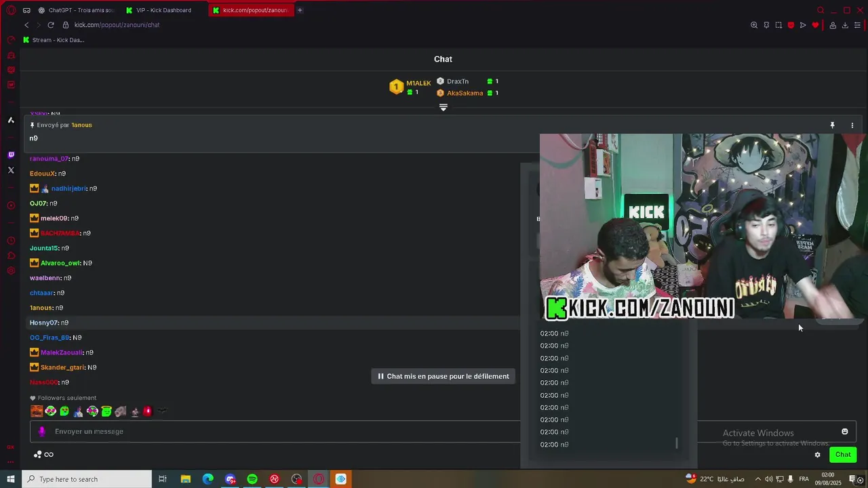Click the green Chat send button

[843, 455]
